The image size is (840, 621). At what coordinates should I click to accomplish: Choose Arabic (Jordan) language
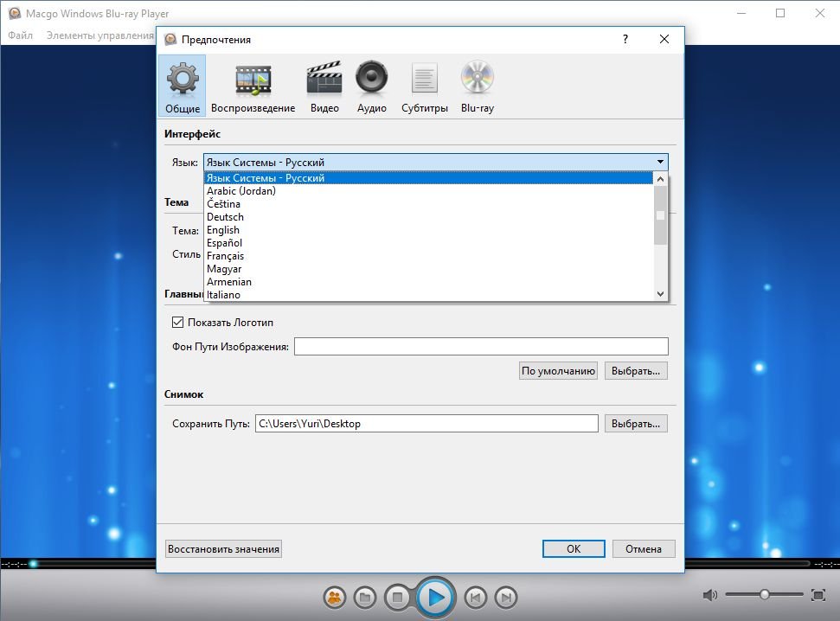point(428,191)
